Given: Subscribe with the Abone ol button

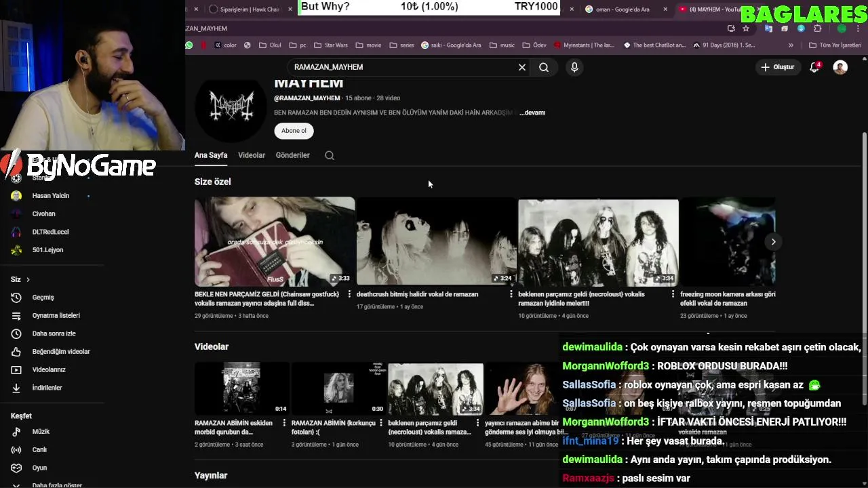Looking at the screenshot, I should pyautogui.click(x=294, y=131).
